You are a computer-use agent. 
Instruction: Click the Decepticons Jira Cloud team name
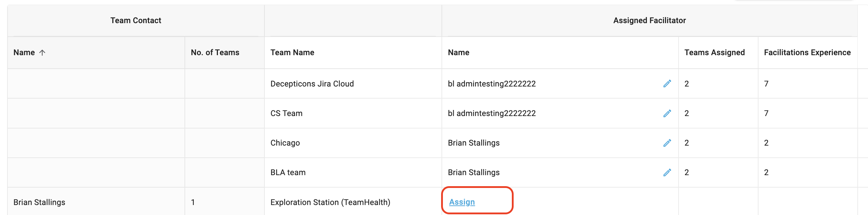(x=312, y=84)
